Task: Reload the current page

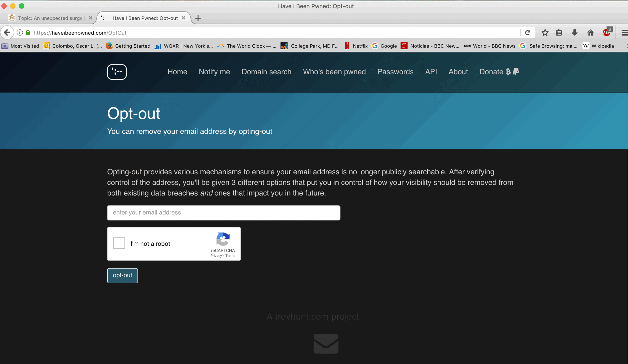Action: click(527, 33)
